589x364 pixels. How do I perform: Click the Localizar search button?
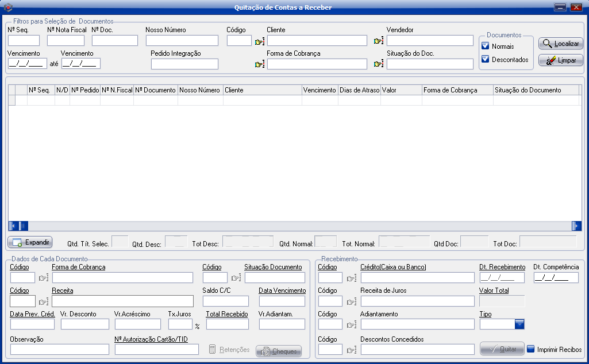561,44
